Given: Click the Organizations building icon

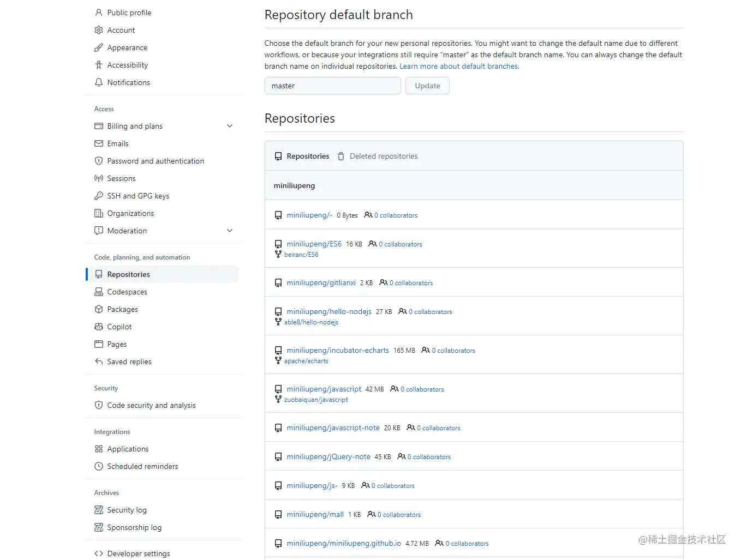Looking at the screenshot, I should 99,213.
